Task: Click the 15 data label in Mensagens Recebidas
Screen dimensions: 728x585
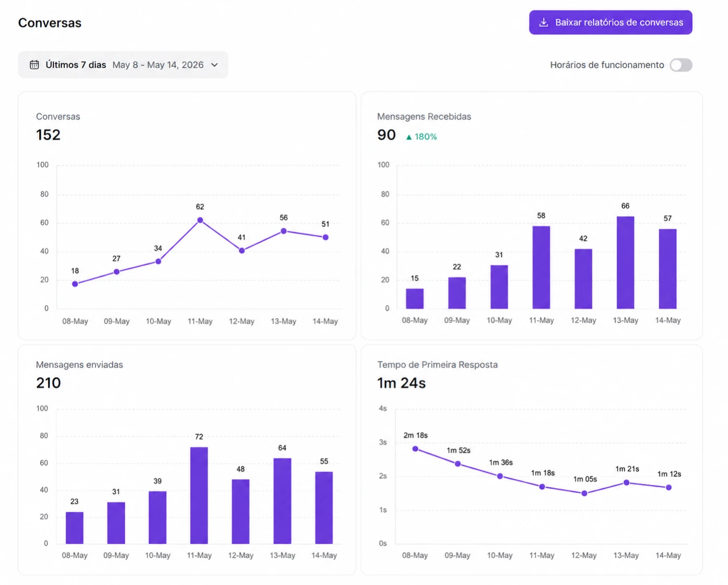Action: pos(415,278)
